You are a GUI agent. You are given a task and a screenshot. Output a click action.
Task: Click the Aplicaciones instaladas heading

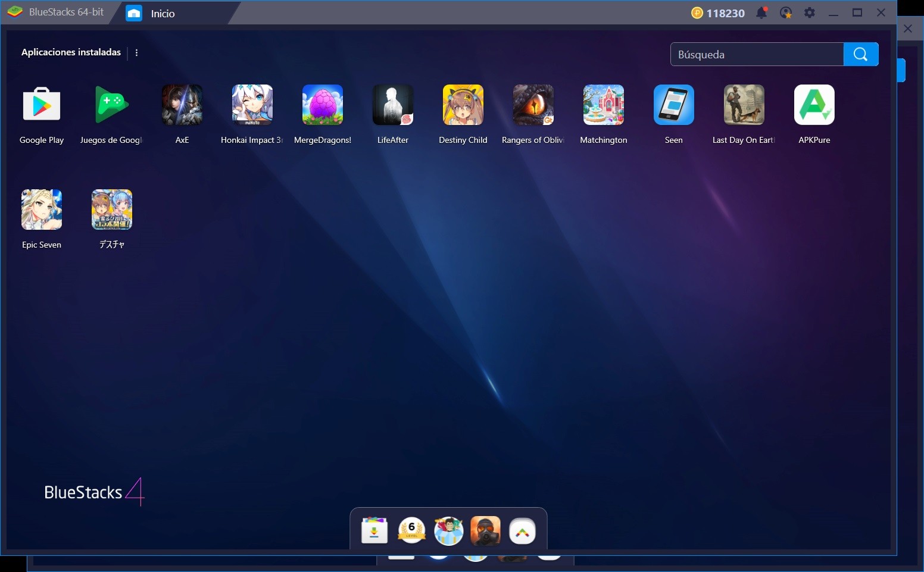(x=71, y=52)
